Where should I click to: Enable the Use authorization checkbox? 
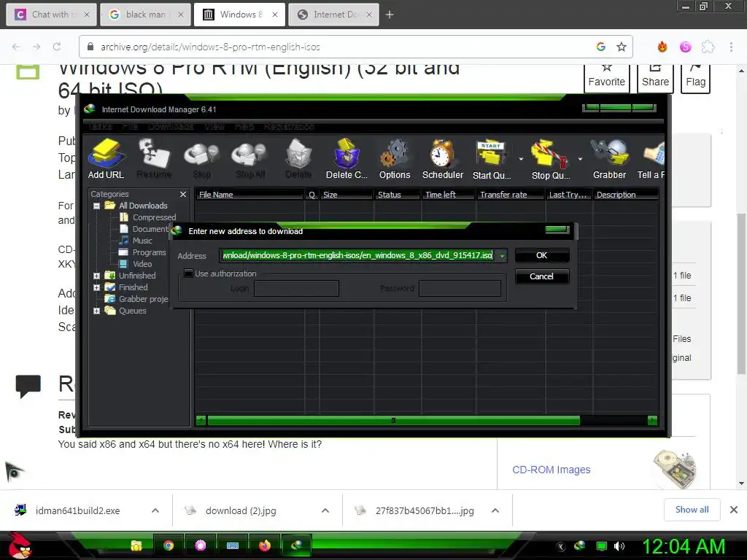click(189, 273)
